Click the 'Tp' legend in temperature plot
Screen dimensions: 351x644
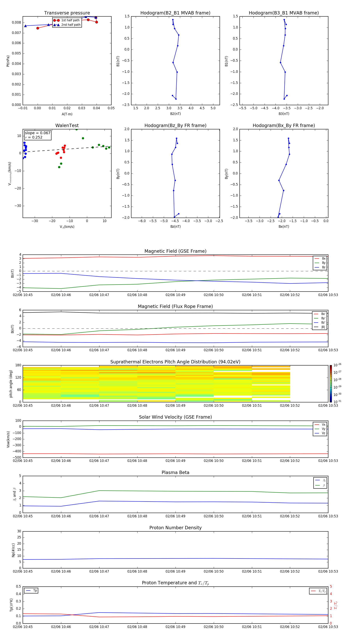pos(31,591)
